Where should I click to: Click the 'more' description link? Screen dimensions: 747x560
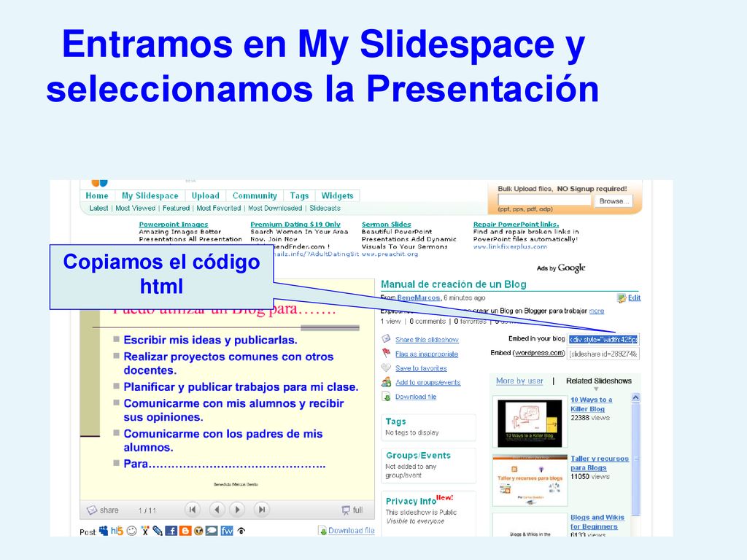[x=597, y=311]
